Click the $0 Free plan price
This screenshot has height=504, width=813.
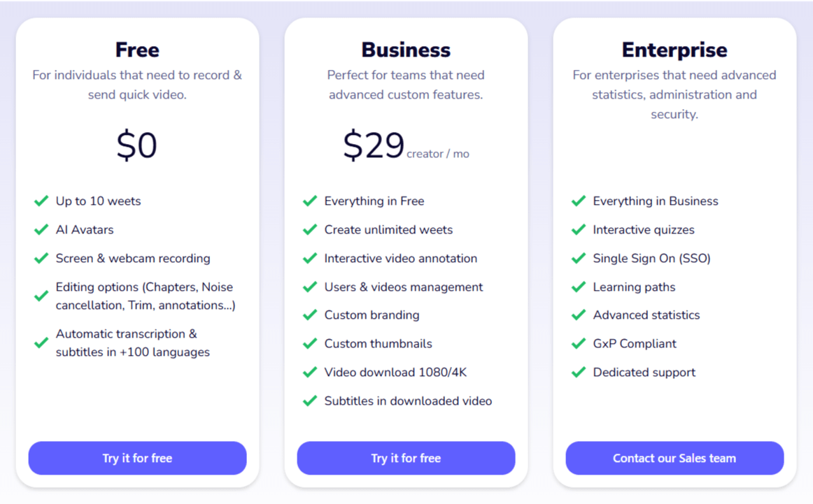click(x=137, y=146)
